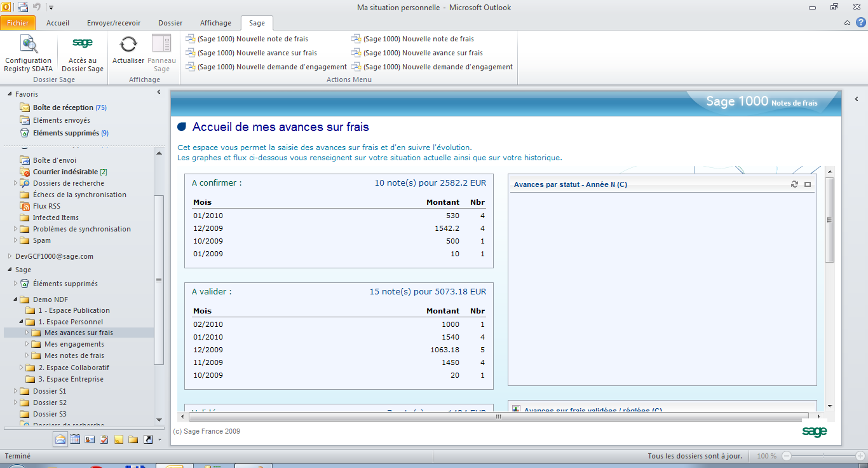This screenshot has height=468, width=868.
Task: Switch to Contacts view in navigation bar
Action: [90, 439]
